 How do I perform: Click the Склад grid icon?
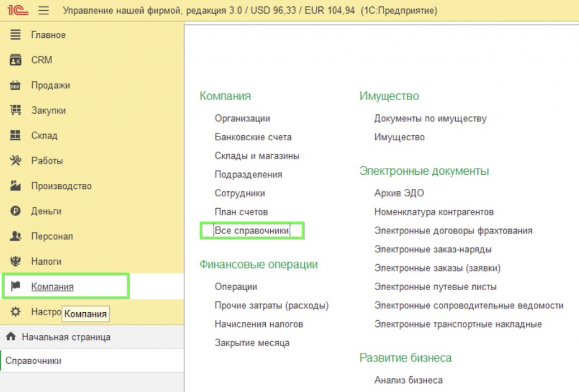[x=15, y=135]
